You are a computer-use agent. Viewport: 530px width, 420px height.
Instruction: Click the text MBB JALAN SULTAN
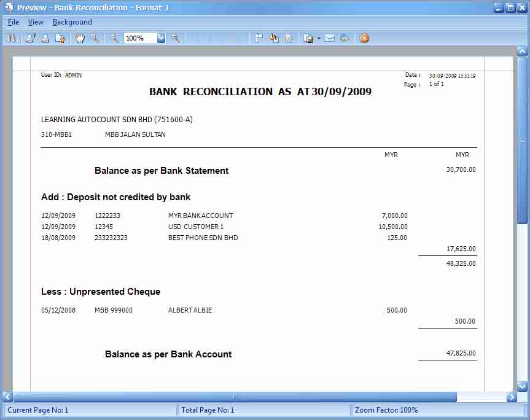[135, 134]
